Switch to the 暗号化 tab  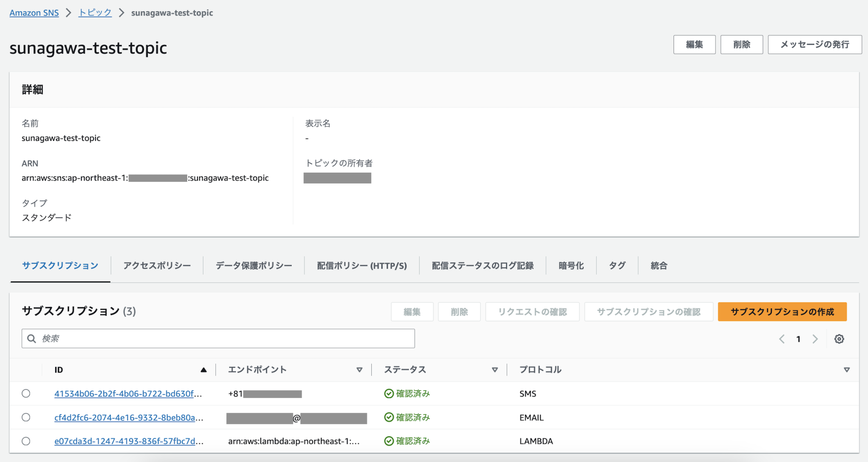[571, 265]
